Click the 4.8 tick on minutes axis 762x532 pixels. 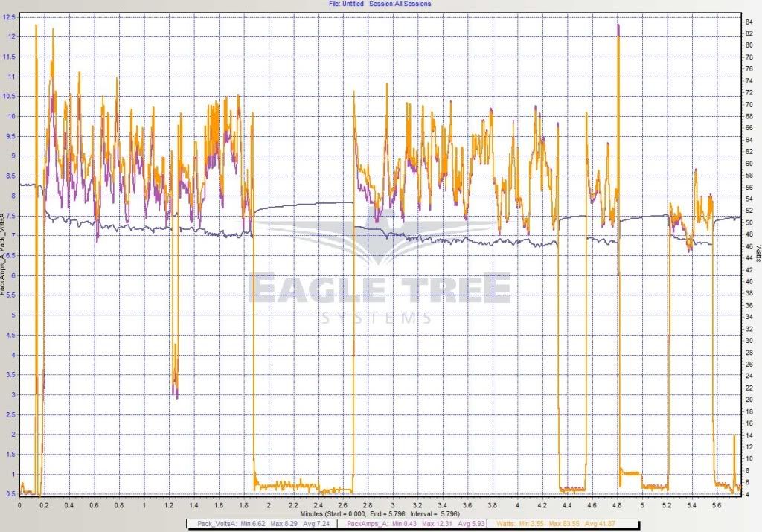click(x=617, y=505)
